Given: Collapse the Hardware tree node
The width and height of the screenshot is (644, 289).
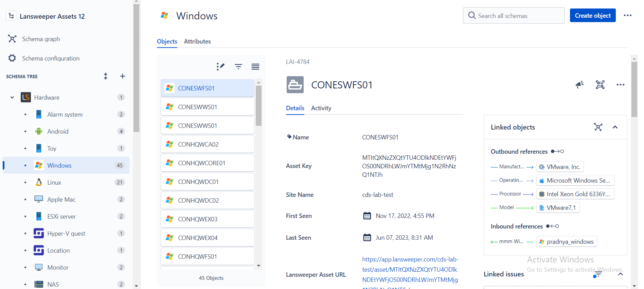Looking at the screenshot, I should click(x=12, y=98).
